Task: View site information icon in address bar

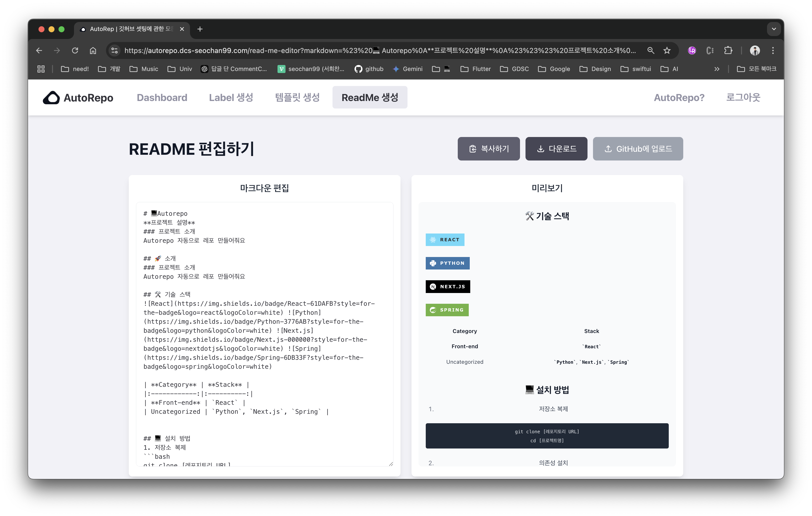Action: click(x=115, y=50)
